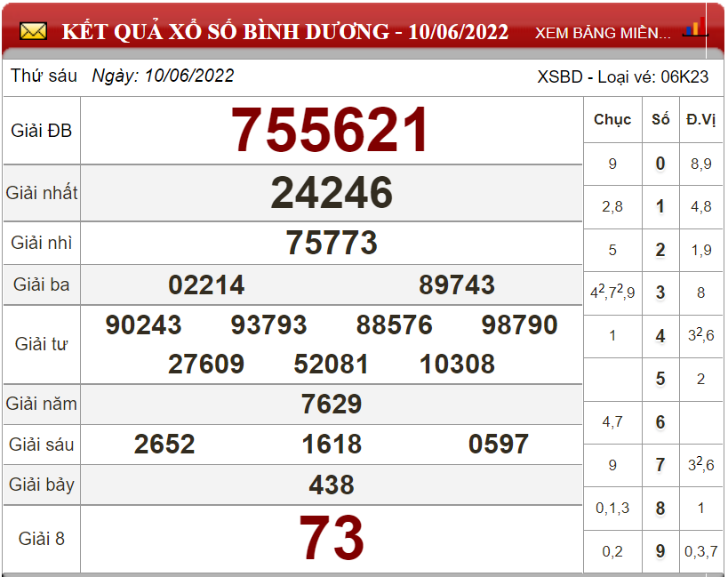This screenshot has width=728, height=577.
Task: Click the Giải nhì row label
Action: pos(41,243)
